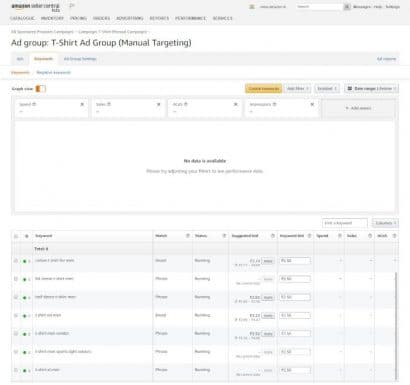Open the Columns dropdown
Screen dimensions: 410x385
(385, 223)
